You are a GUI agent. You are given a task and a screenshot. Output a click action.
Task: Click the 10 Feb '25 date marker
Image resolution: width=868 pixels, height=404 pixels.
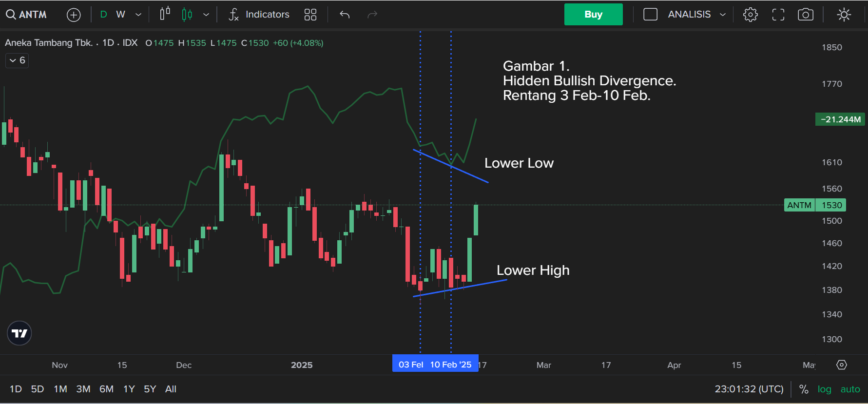(x=451, y=365)
